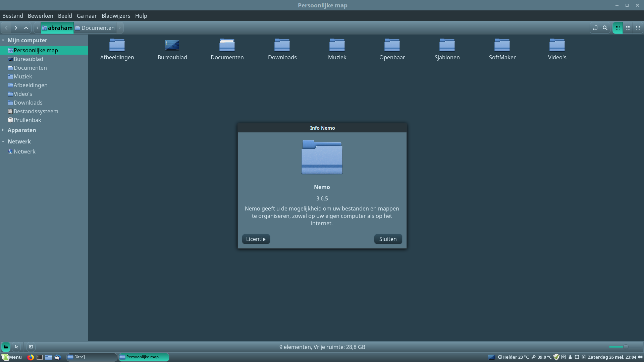Select Video's in the sidebar
644x362 pixels.
tap(44, 94)
